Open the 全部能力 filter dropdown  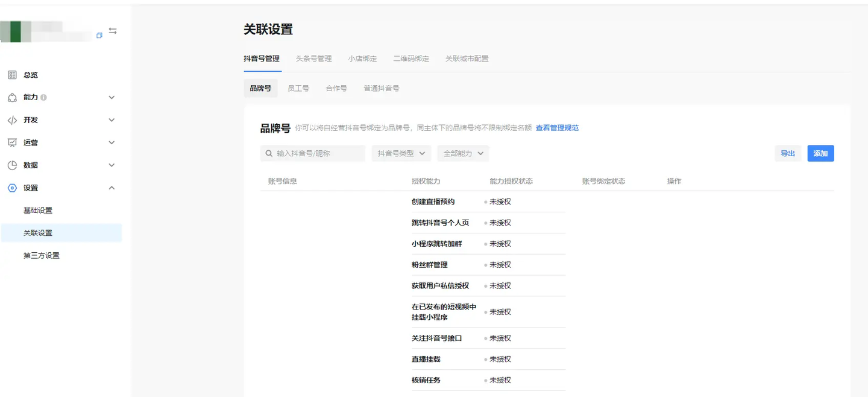[x=463, y=154]
